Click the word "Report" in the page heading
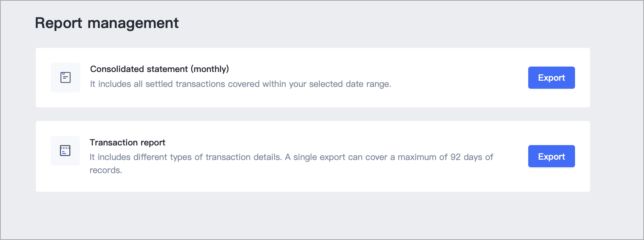The width and height of the screenshot is (644, 240). (58, 23)
